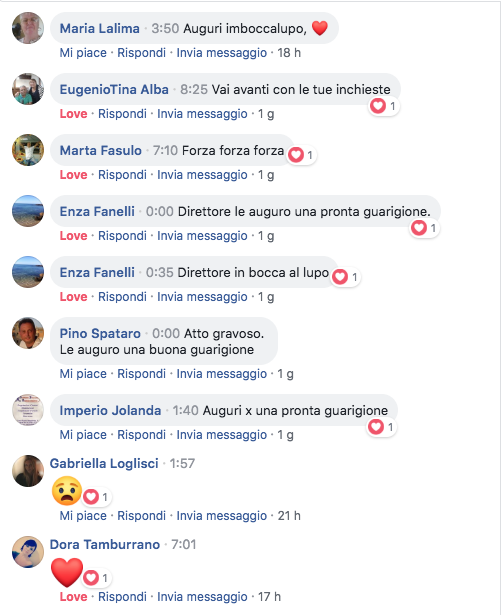The image size is (501, 615).
Task: Open the love reaction count on Marta Fasulo's comment
Action: 302,155
